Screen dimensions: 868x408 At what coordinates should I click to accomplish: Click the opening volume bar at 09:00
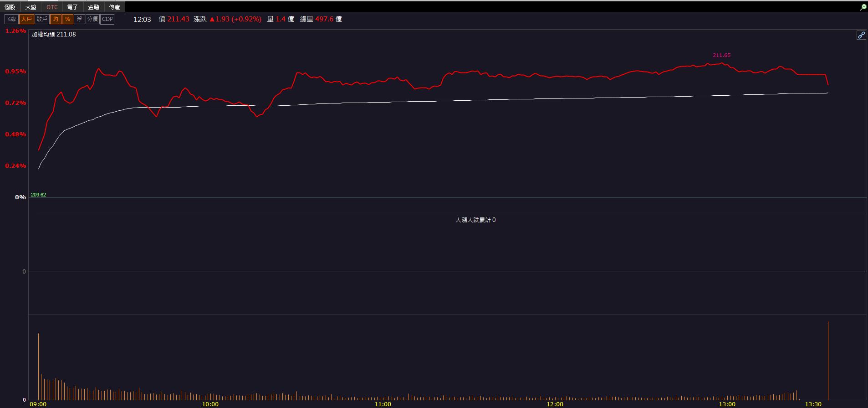39,367
